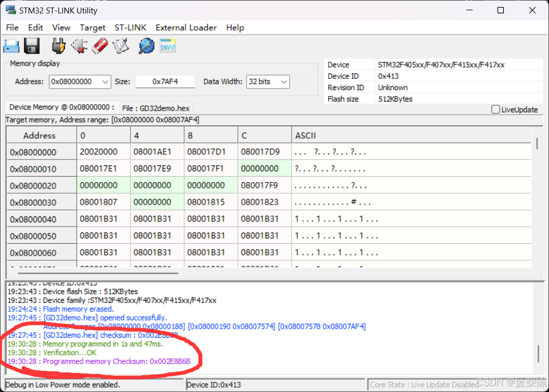Enable the LiveUpdate checkbox

point(495,110)
